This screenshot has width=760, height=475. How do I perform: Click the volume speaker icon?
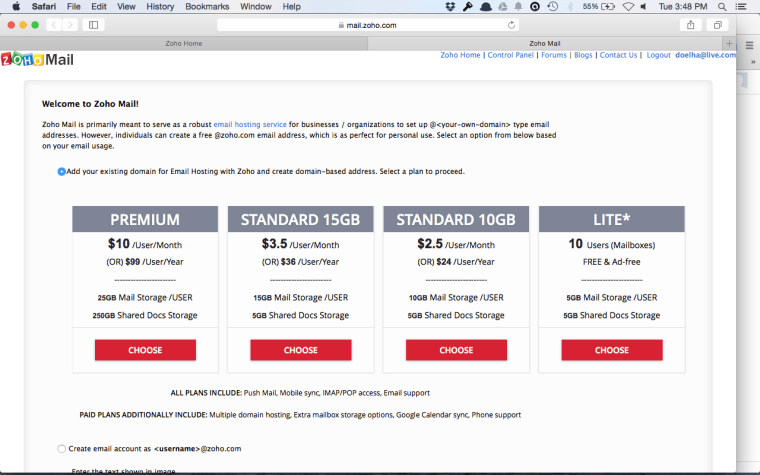(x=643, y=6)
